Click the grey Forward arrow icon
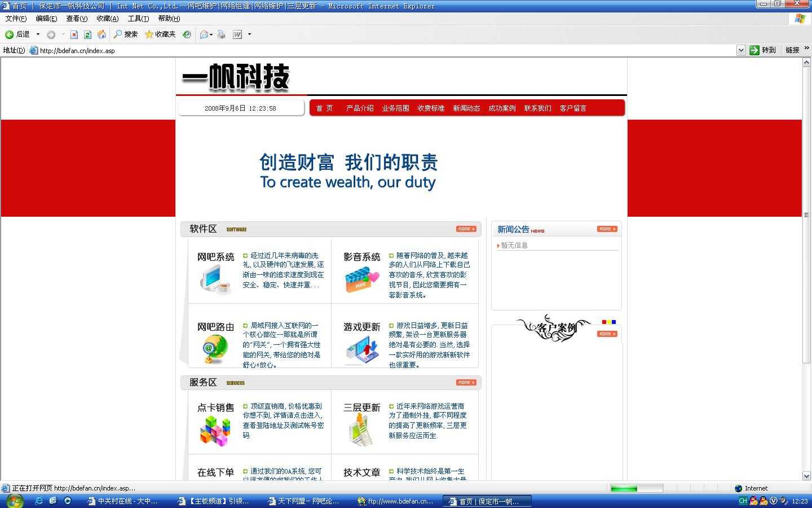This screenshot has width=812, height=508. click(51, 34)
